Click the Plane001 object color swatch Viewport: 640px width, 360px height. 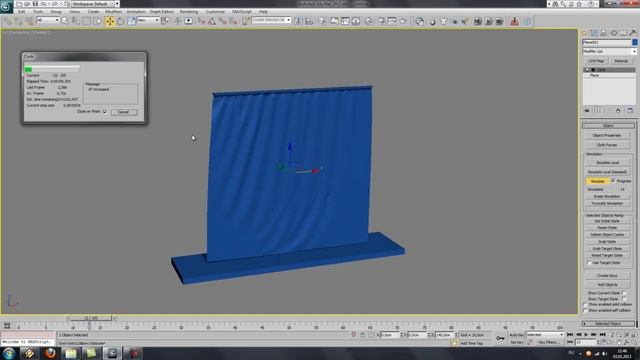(634, 42)
